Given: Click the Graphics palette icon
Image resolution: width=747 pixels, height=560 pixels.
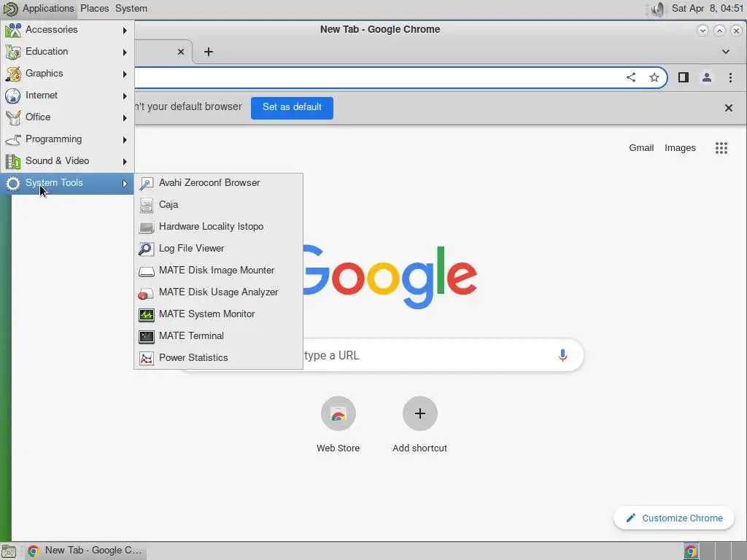Looking at the screenshot, I should coord(13,74).
